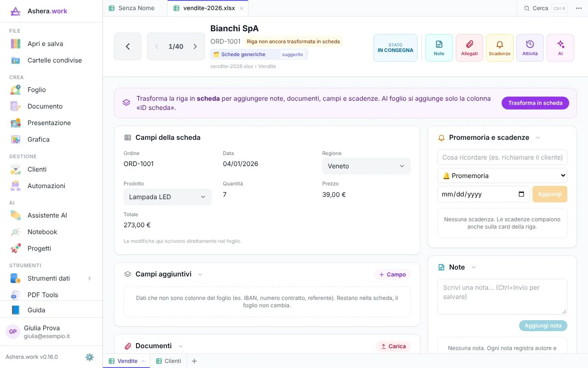Collapse Promemoria e scadenze section
This screenshot has height=368, width=588.
pyautogui.click(x=538, y=138)
